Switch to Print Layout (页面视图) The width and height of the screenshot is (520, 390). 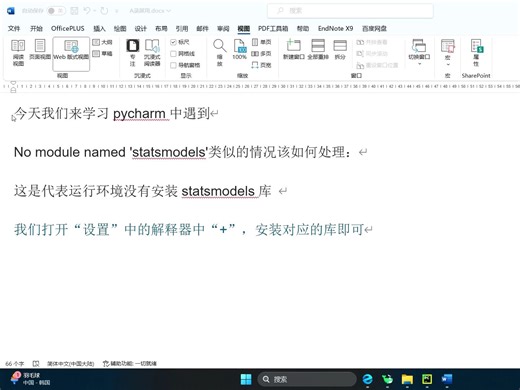tap(40, 50)
